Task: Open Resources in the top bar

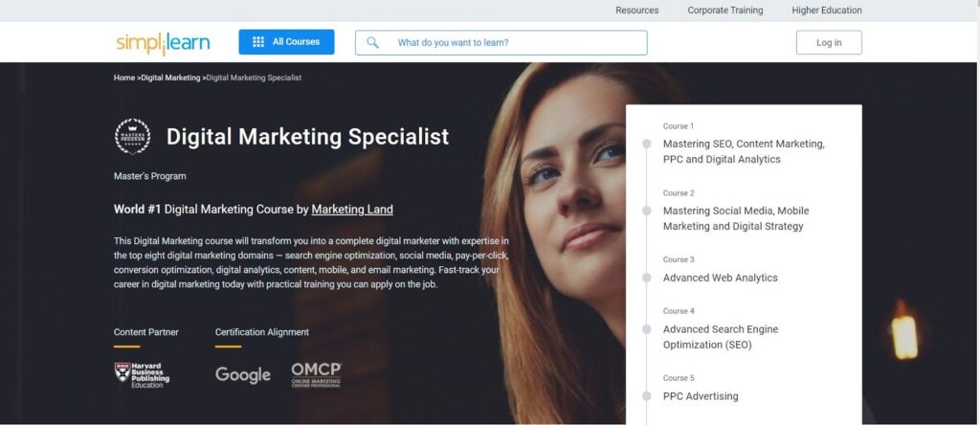Action: [636, 10]
